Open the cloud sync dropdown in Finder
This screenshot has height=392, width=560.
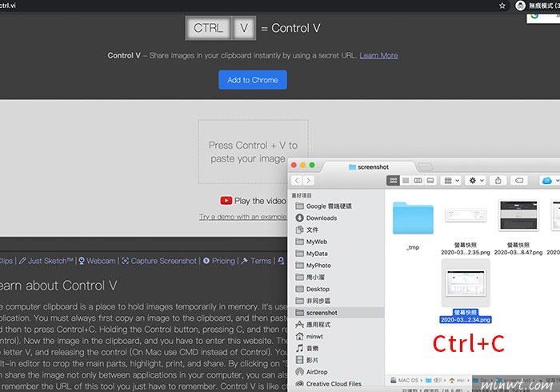[550, 180]
